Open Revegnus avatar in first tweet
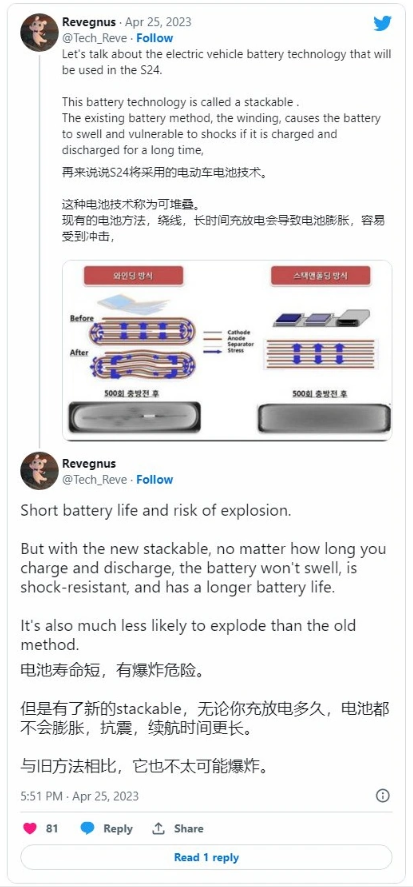The image size is (413, 887). [x=40, y=32]
